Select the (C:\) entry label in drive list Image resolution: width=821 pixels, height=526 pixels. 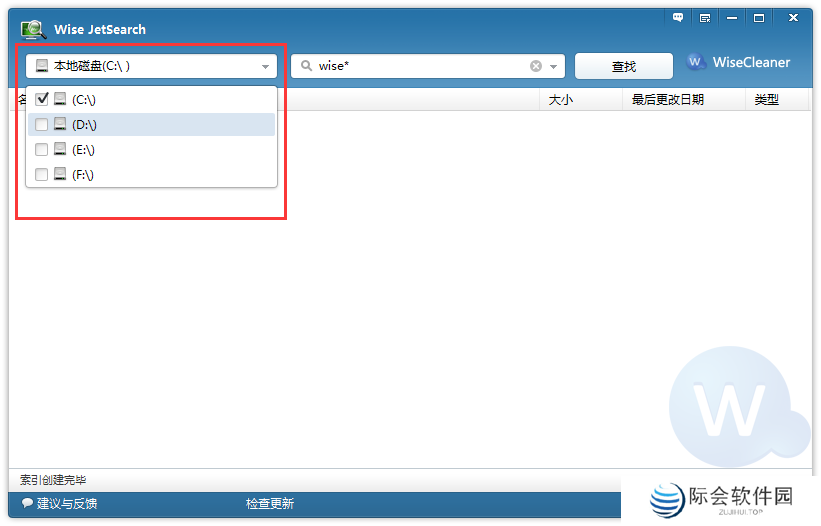click(84, 99)
